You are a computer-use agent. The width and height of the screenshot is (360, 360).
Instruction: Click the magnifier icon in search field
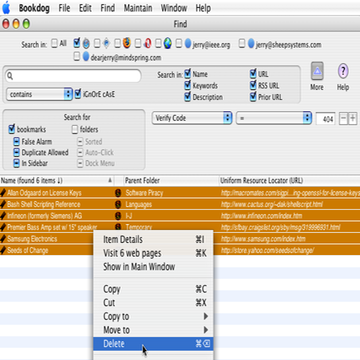(10, 76)
